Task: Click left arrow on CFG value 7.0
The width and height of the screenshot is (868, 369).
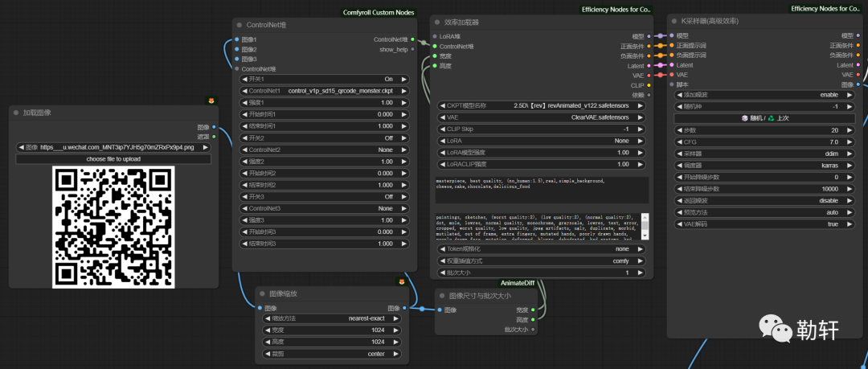Action: [681, 141]
